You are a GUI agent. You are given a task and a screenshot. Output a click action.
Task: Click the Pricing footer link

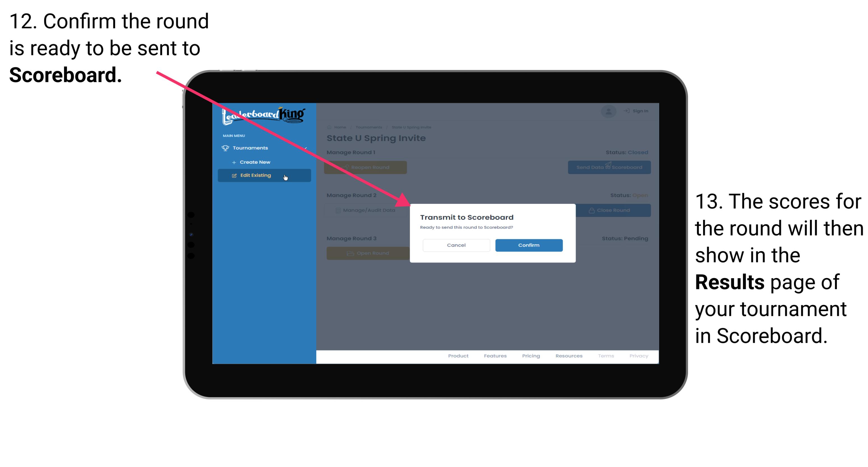[x=530, y=357]
